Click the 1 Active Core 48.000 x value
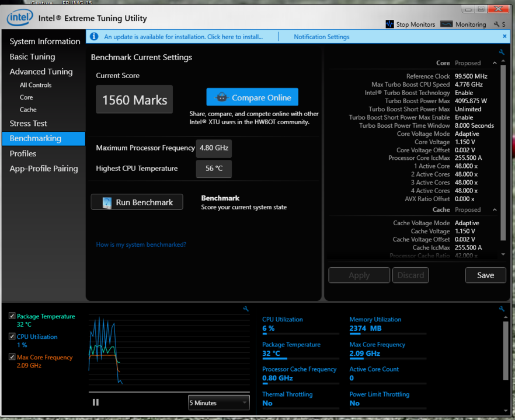Screen dimensions: 515x420 (466, 166)
